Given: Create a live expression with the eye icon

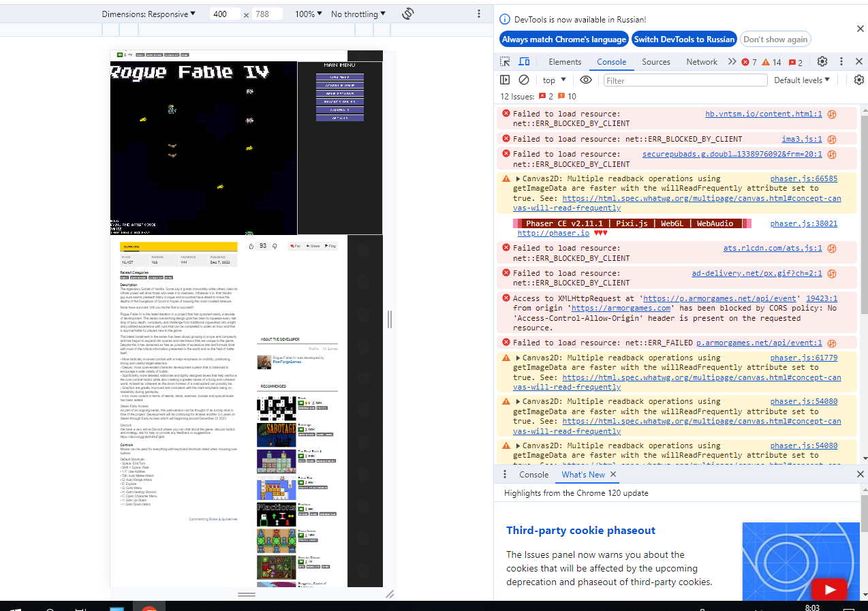Looking at the screenshot, I should [x=586, y=80].
